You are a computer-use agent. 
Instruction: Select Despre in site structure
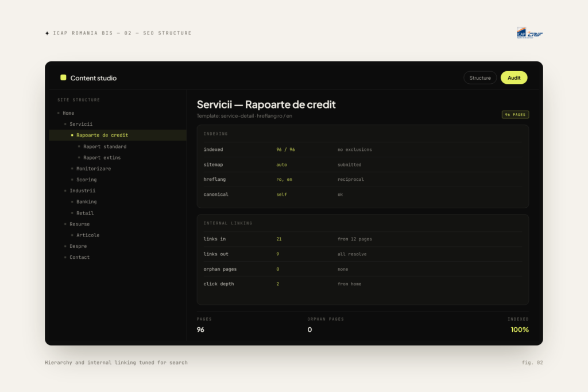[78, 246]
